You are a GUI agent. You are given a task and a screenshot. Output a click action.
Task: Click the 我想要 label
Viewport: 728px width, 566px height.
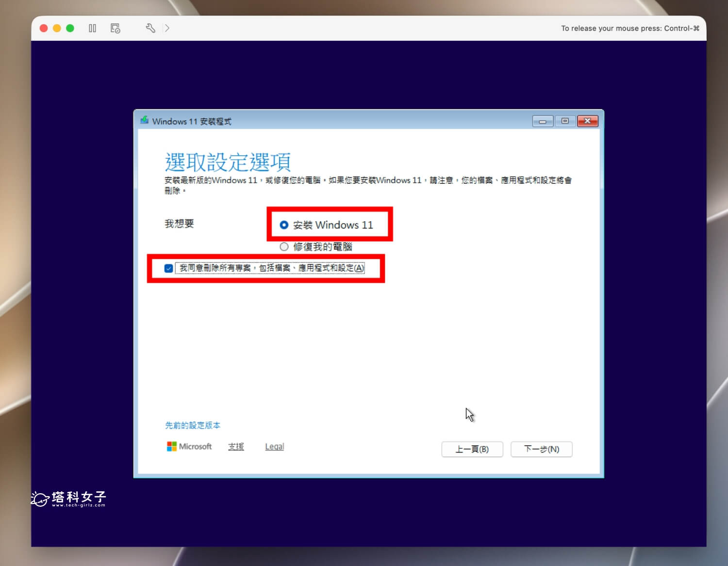click(x=179, y=224)
